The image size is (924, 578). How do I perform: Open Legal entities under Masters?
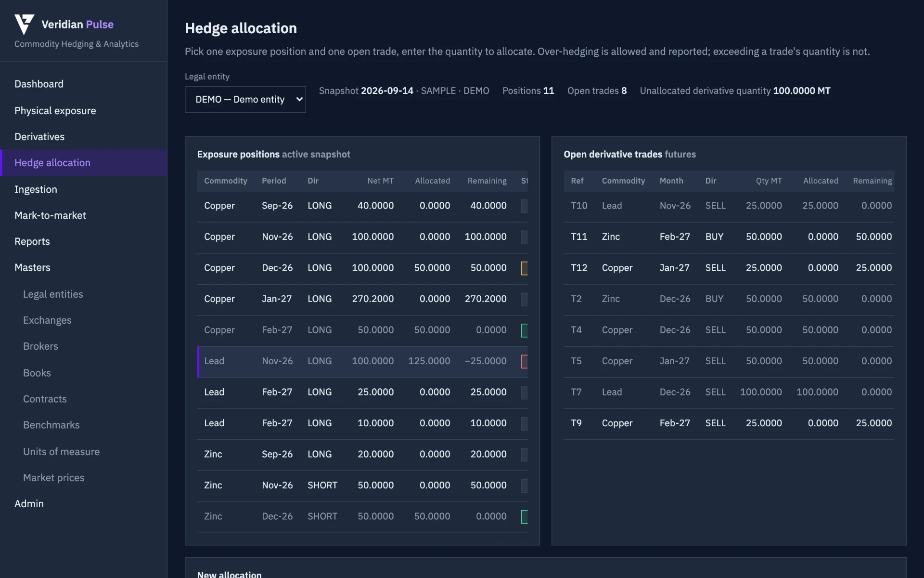point(83,294)
